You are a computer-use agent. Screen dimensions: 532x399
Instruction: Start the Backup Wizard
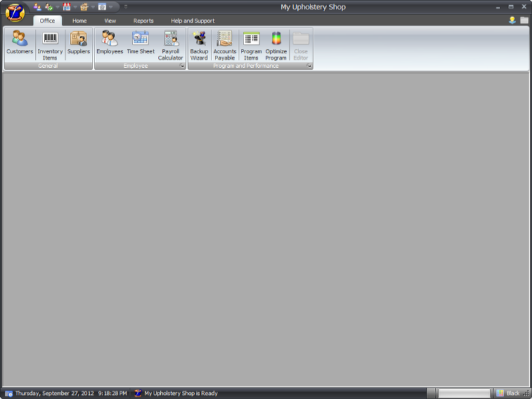pos(199,45)
